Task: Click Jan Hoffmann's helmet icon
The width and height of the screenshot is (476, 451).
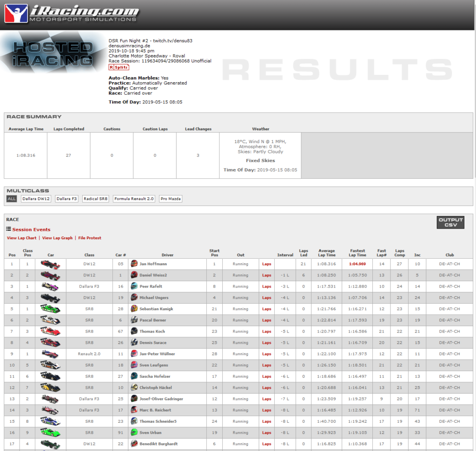Action: tap(134, 264)
